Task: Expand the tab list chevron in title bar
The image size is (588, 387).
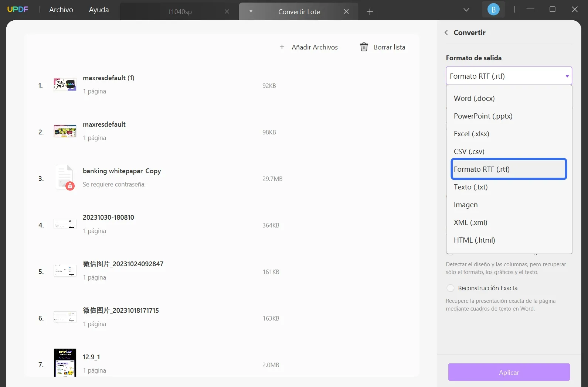Action: click(x=466, y=10)
